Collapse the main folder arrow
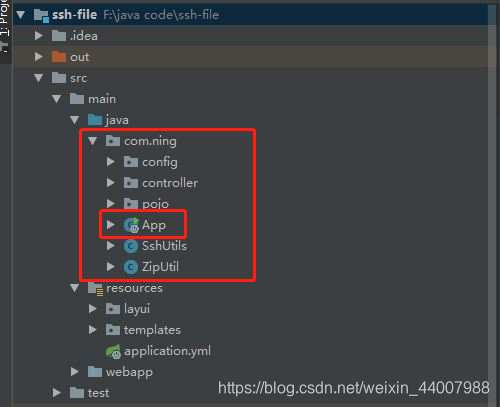The width and height of the screenshot is (500, 407). (57, 99)
